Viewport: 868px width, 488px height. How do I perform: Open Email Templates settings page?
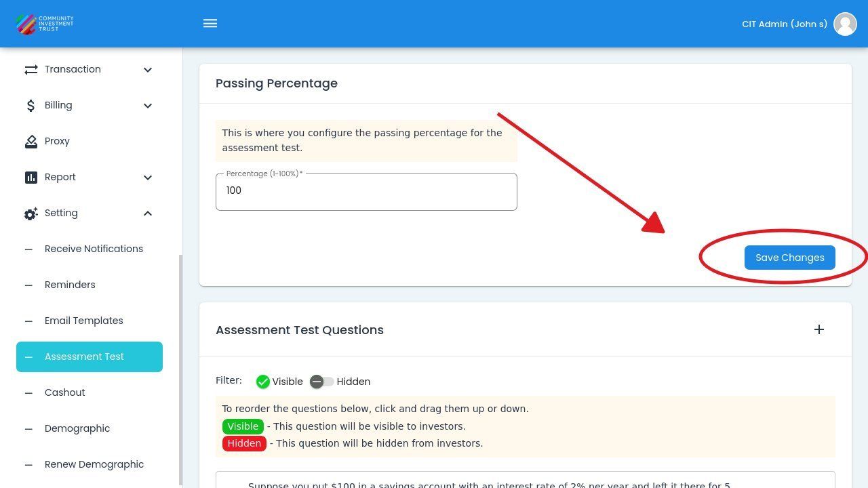pyautogui.click(x=84, y=321)
